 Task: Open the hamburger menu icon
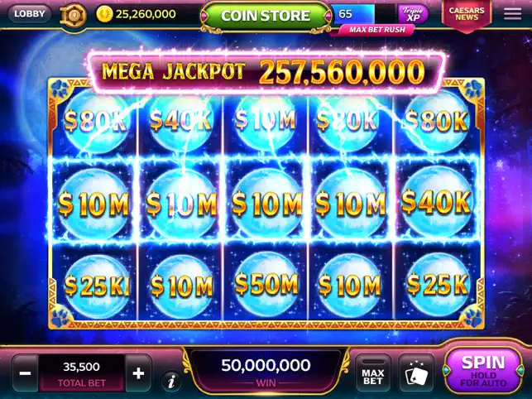[x=512, y=14]
